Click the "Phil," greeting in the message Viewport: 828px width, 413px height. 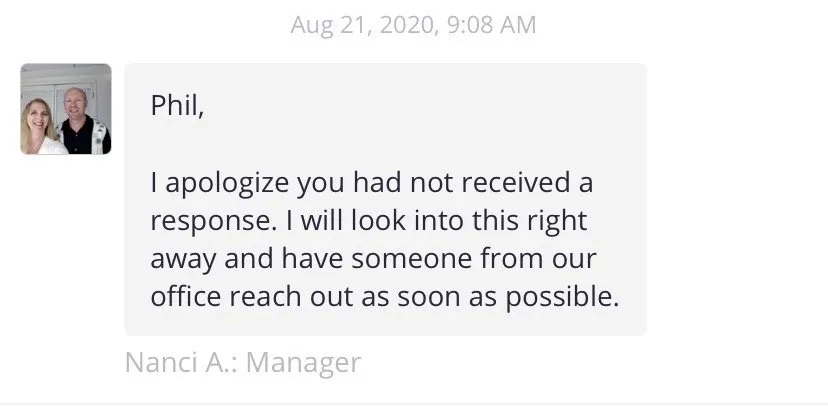[x=177, y=106]
